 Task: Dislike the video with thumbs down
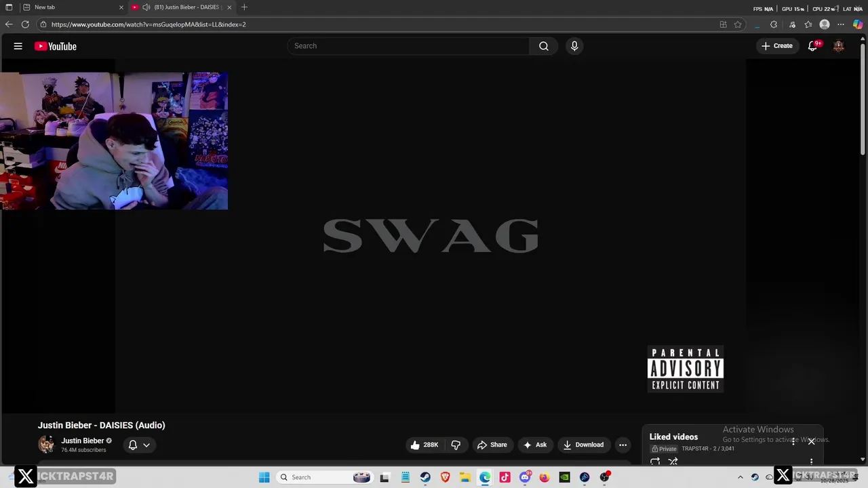click(x=456, y=445)
